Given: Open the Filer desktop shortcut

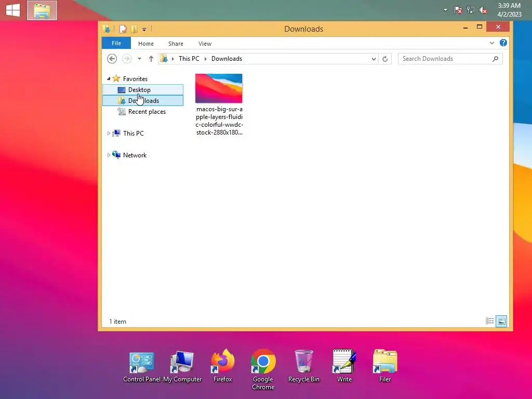Looking at the screenshot, I should click(385, 366).
